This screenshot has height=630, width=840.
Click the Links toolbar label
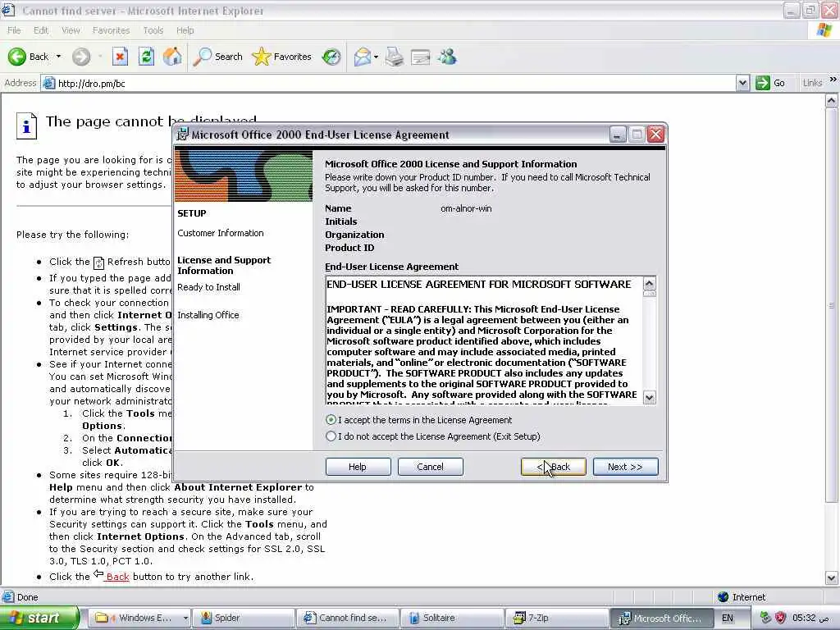pyautogui.click(x=812, y=83)
